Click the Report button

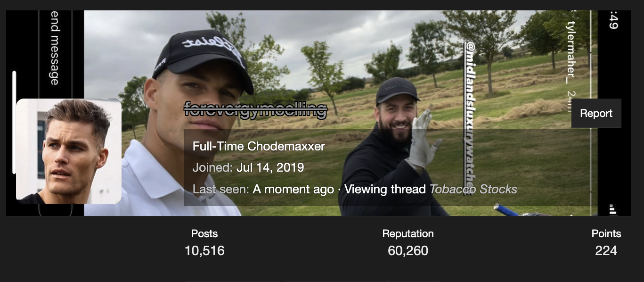596,113
